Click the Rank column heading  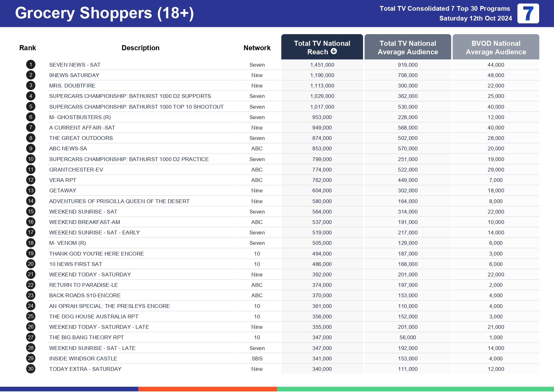click(27, 48)
